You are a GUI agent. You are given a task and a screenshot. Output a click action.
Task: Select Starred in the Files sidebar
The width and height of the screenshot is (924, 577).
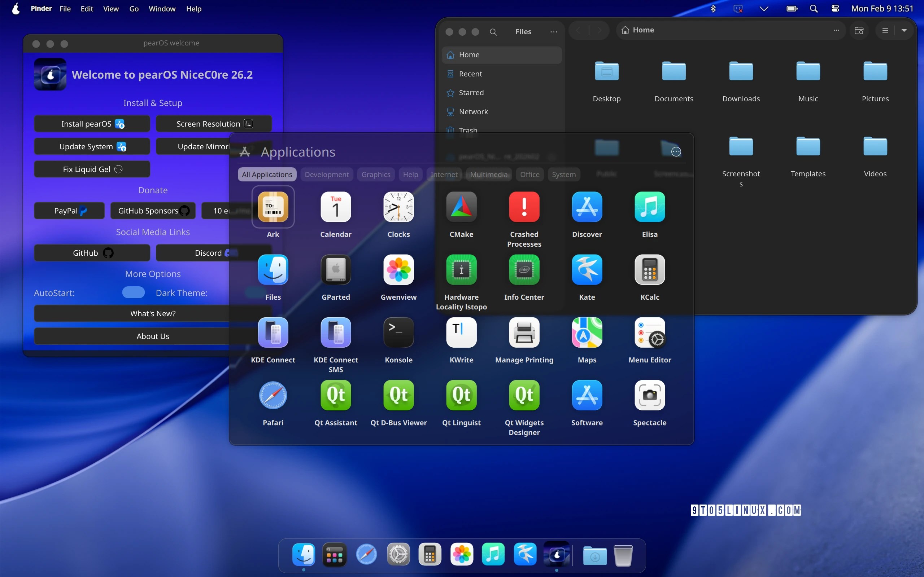click(x=471, y=92)
